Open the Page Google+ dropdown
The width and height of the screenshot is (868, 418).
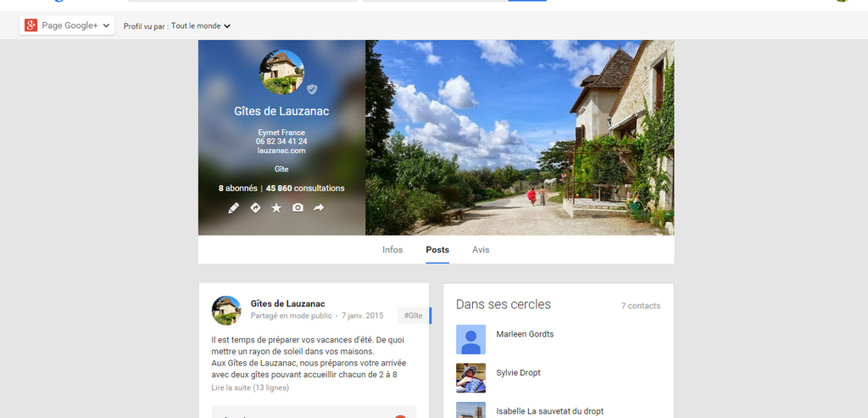67,25
